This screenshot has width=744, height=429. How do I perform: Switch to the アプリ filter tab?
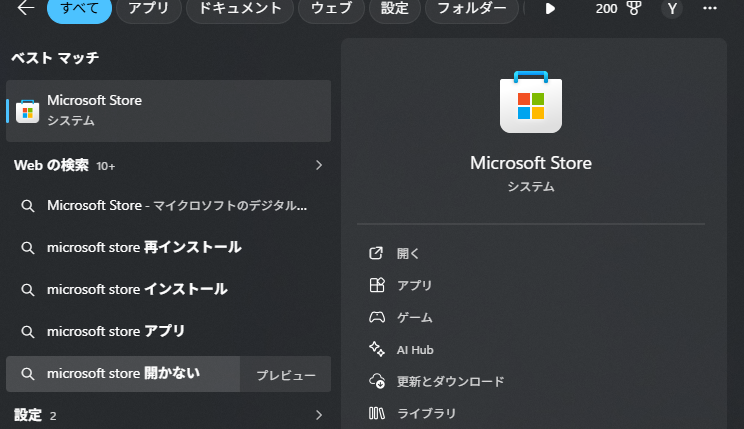coord(149,9)
